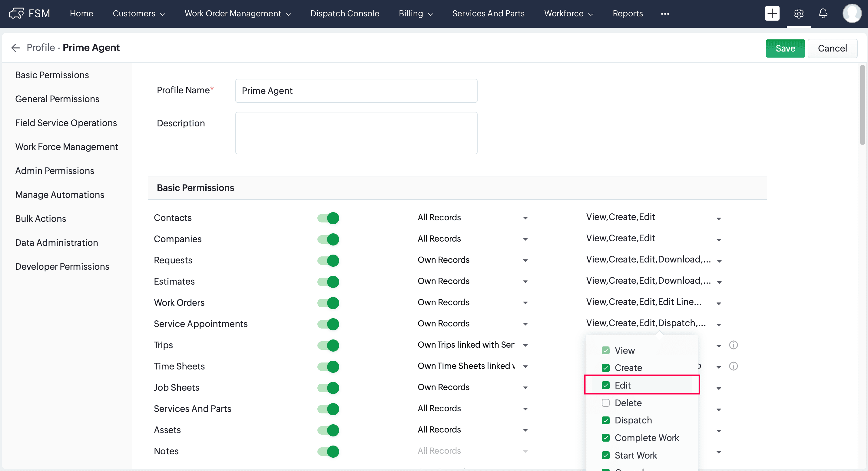The height and width of the screenshot is (471, 868).
Task: Click the info icon on Trips row
Action: [x=733, y=345]
